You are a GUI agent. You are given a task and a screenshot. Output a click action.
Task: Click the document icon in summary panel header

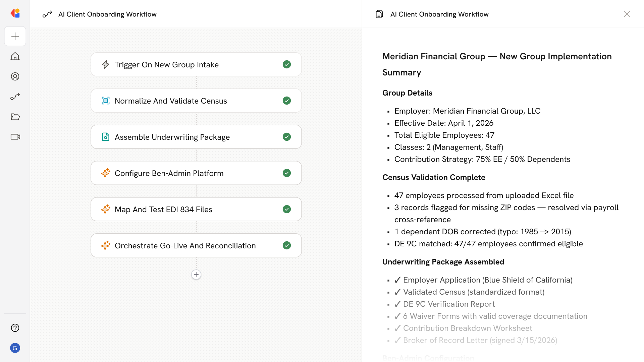point(379,14)
